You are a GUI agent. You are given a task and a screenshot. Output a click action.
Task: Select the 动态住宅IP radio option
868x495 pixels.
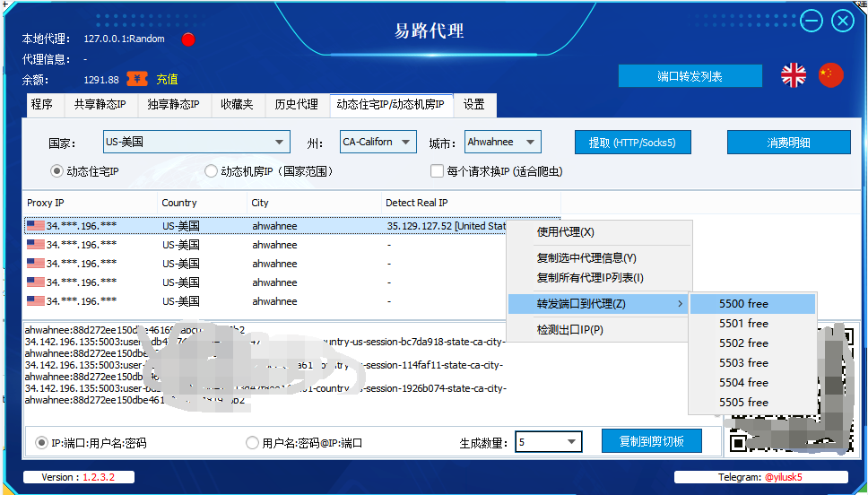coord(56,171)
